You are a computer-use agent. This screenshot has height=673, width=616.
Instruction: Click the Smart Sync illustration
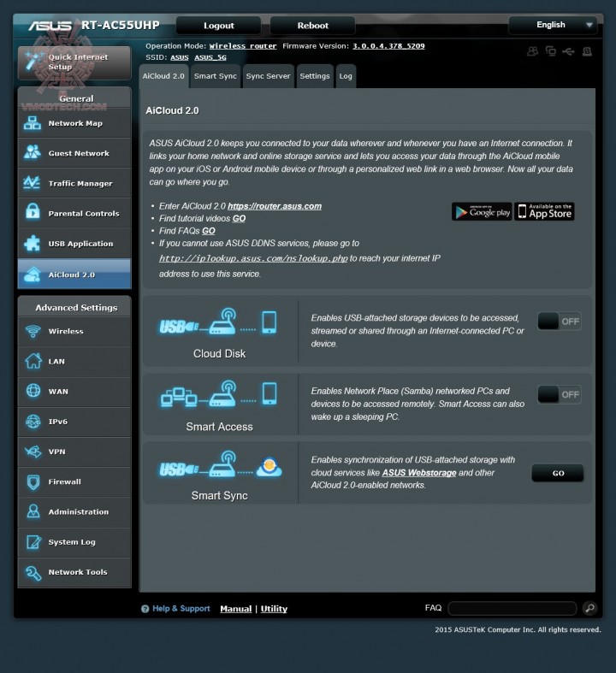[x=221, y=465]
